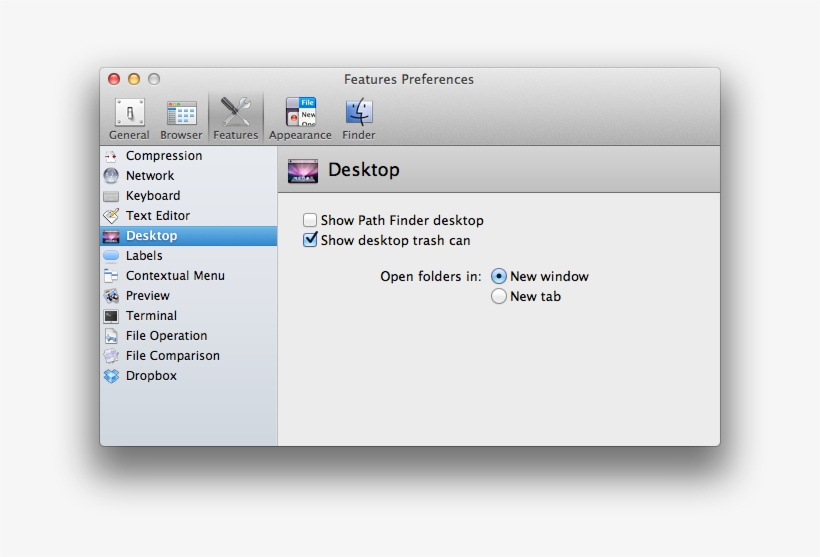Click the Open folders in label
820x557 pixels.
(430, 276)
